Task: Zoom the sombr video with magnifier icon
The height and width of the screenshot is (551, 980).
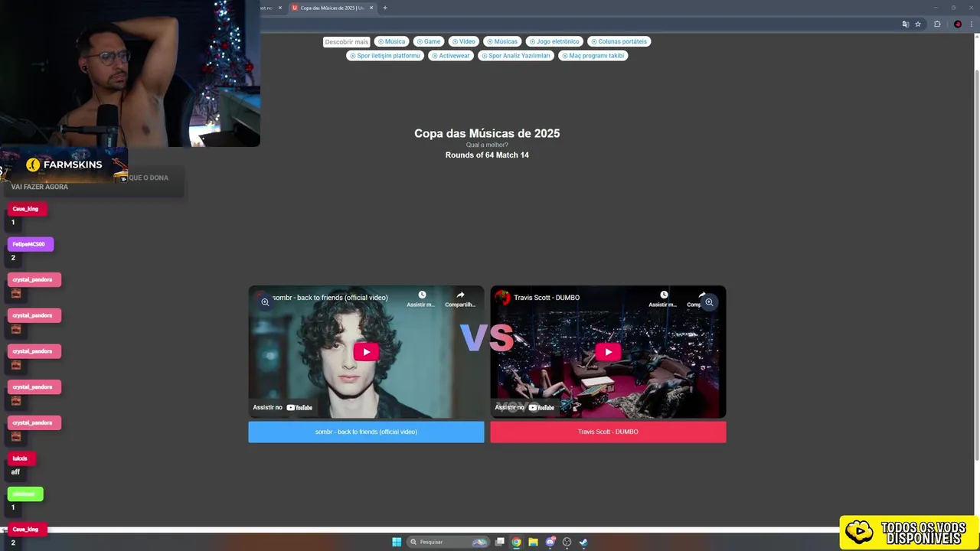Action: pos(265,302)
